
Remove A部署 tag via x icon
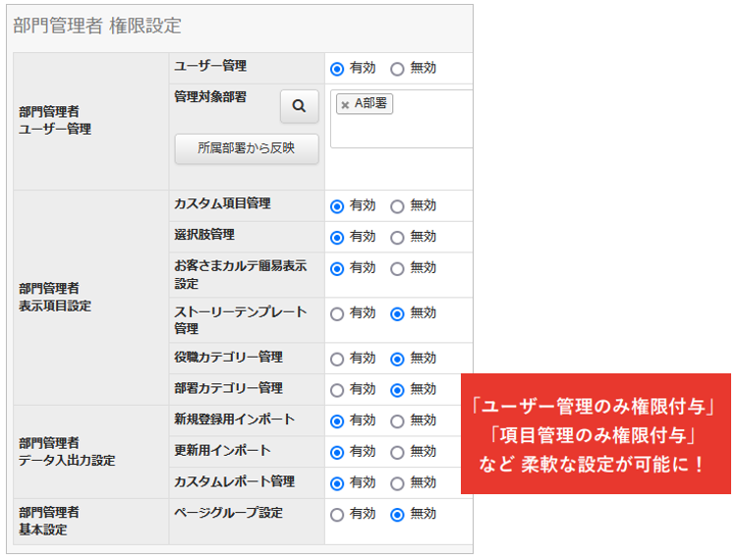[x=345, y=105]
